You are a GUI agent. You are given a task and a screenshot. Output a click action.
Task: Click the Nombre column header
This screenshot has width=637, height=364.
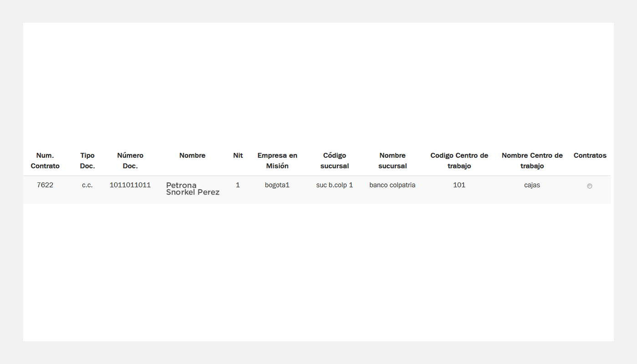(192, 156)
